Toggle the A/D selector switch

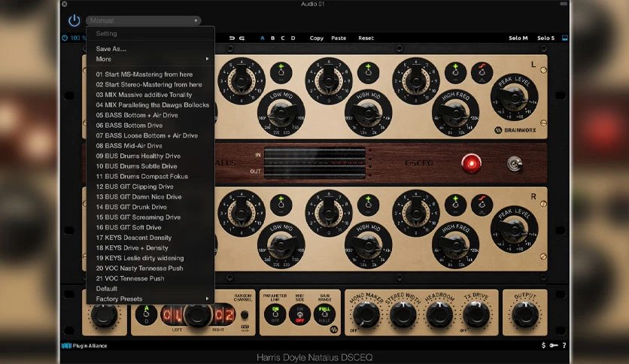tap(146, 315)
